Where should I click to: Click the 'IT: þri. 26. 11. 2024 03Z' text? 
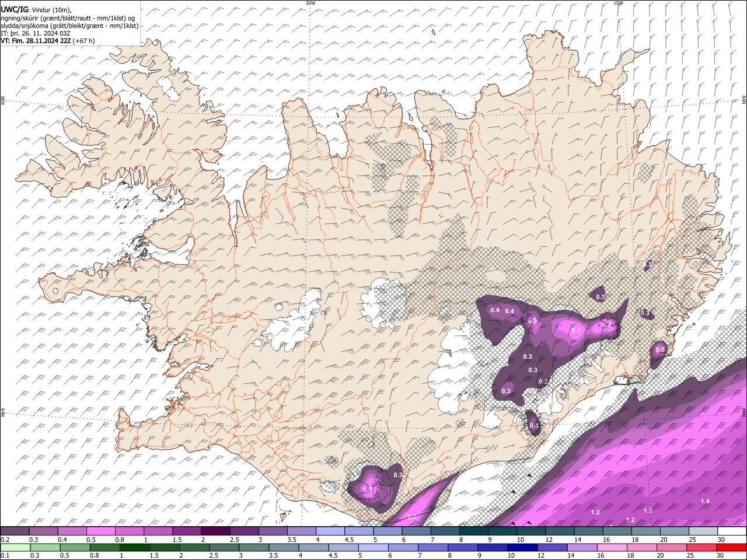[x=36, y=33]
